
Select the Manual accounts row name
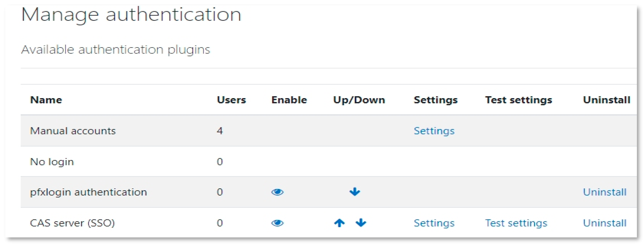tap(73, 131)
